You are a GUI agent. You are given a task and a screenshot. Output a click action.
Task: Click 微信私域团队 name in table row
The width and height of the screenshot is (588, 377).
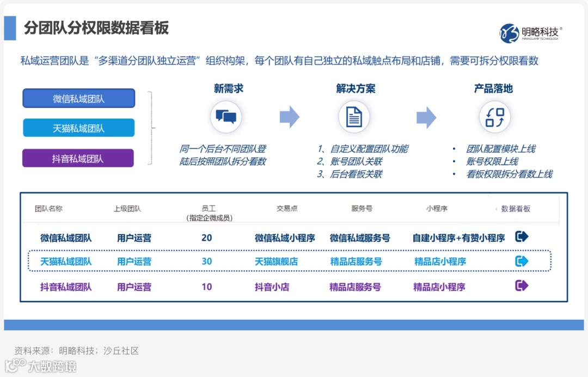click(x=66, y=238)
